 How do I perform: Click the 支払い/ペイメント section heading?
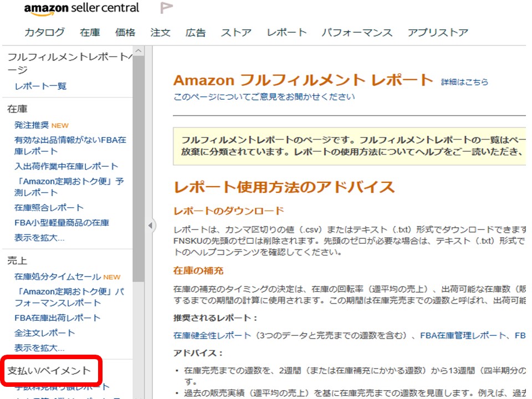point(49,371)
